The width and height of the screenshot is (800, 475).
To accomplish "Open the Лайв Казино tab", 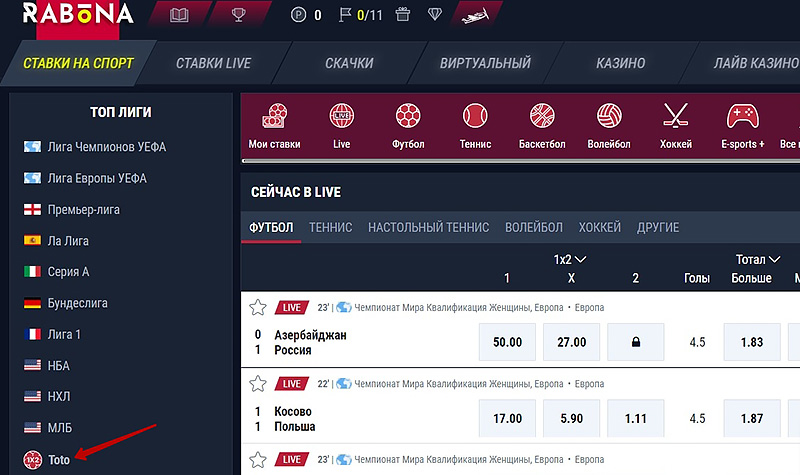I will click(755, 63).
